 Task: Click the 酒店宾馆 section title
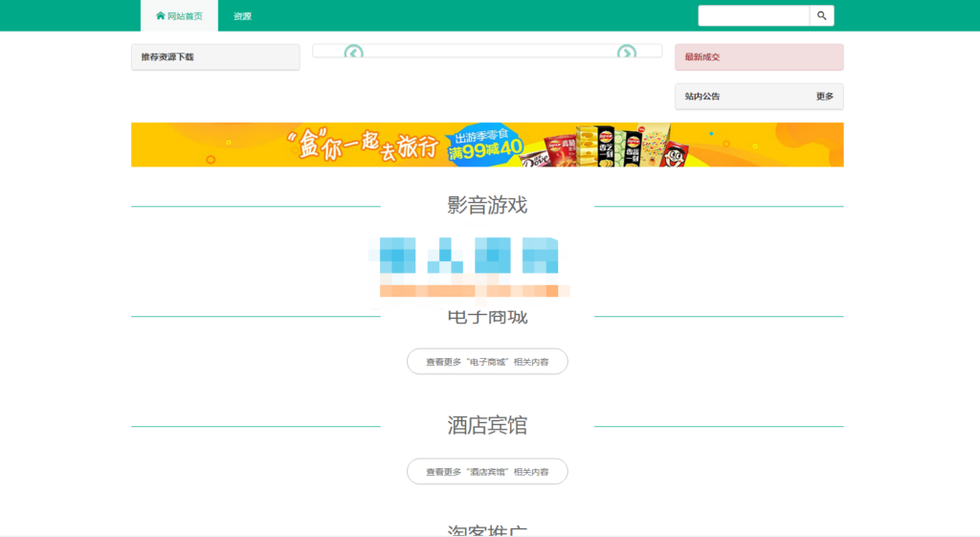point(487,425)
